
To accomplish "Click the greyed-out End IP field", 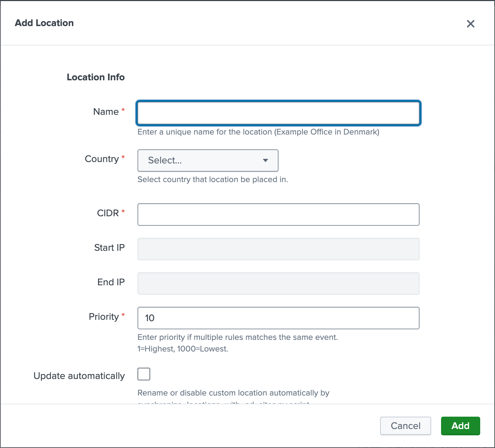I will tap(278, 284).
